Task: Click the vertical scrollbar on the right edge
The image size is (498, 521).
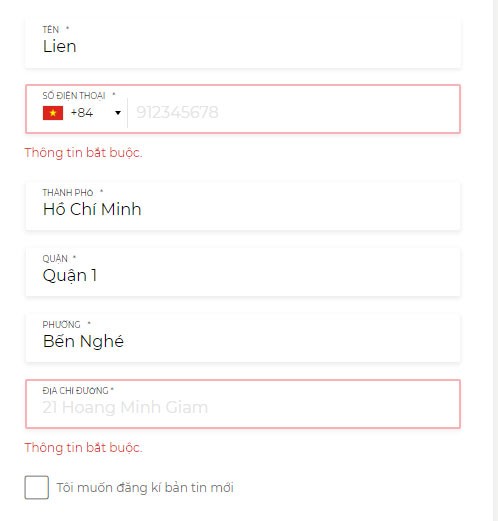Action: point(495,260)
